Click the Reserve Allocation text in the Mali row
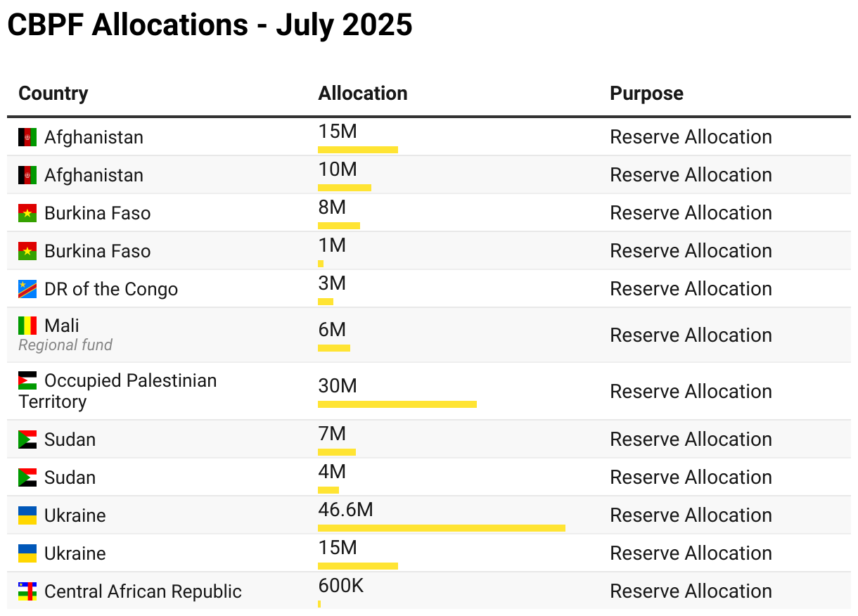Image resolution: width=858 pixels, height=616 pixels. 691,335
